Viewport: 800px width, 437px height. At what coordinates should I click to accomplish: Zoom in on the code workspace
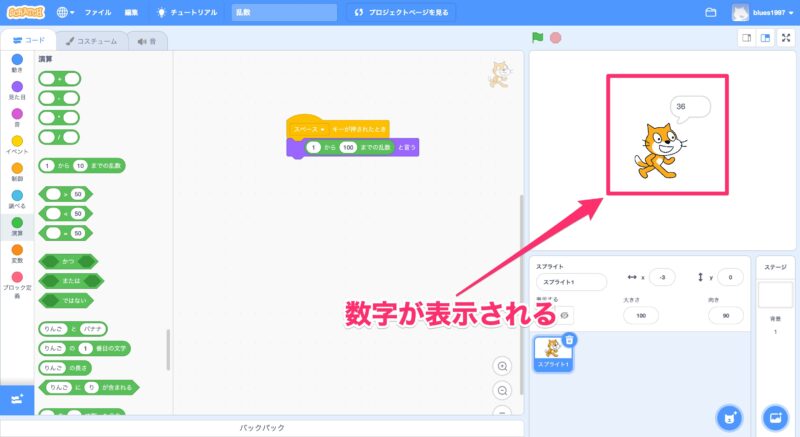click(502, 366)
